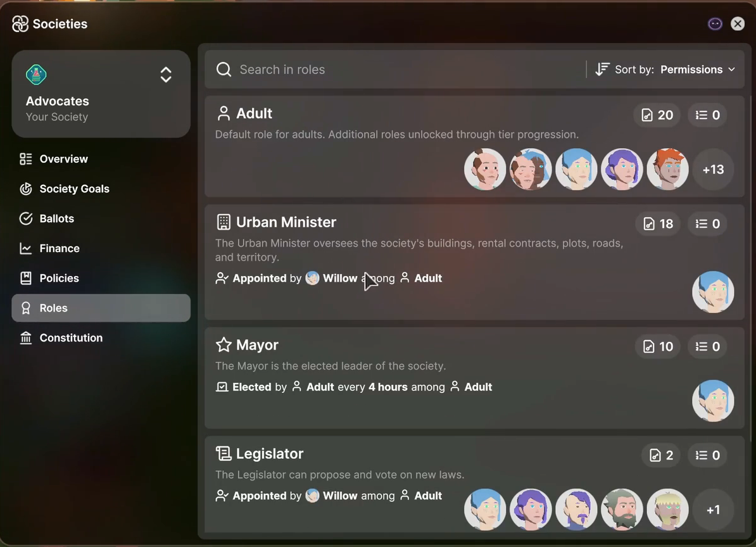
Task: Open Urban Minister's list count badge
Action: coord(707,223)
